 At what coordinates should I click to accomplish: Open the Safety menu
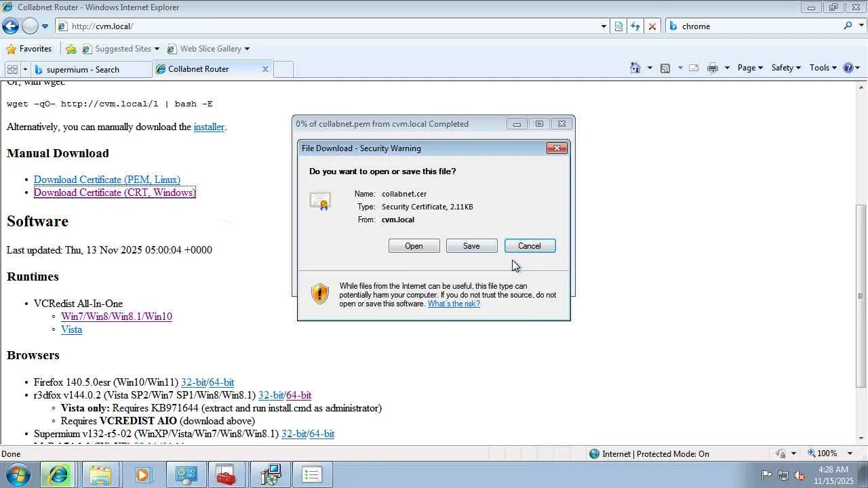786,68
